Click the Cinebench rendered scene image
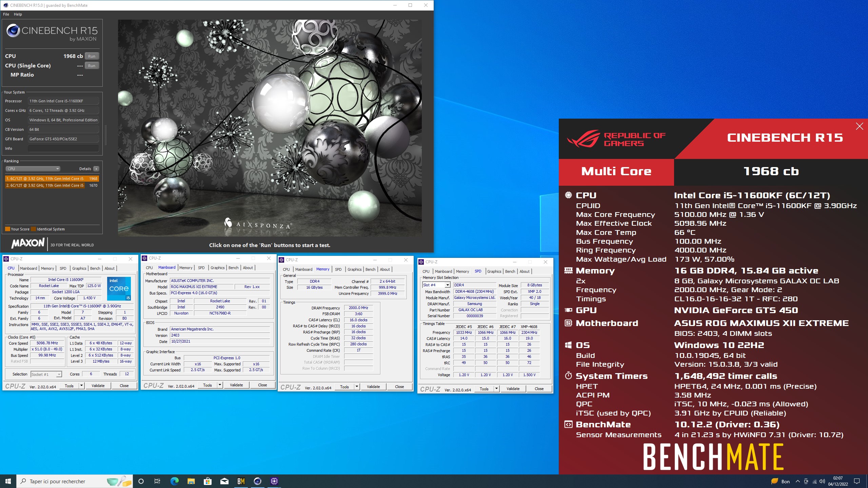Image resolution: width=868 pixels, height=488 pixels. tap(270, 128)
